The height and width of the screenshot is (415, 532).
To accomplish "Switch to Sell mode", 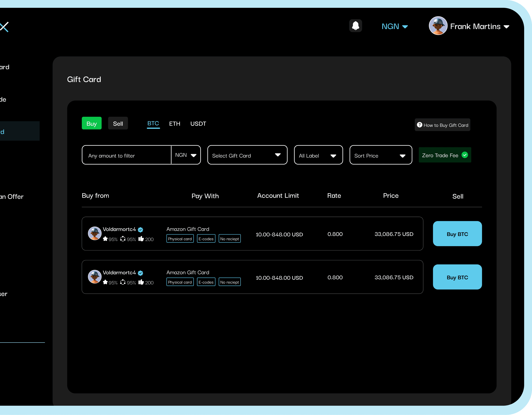I will tap(118, 123).
